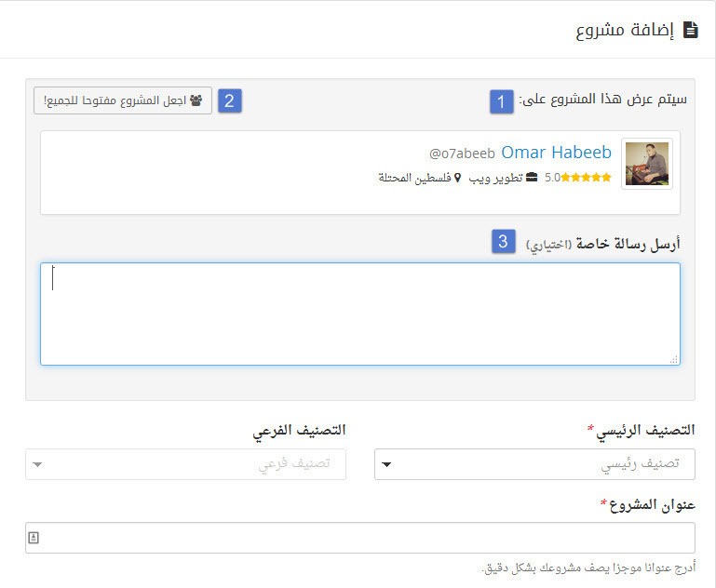Click the اجعل المشروع مفتوحا للجميع button
Viewport: 716px width, 588px height.
click(123, 100)
